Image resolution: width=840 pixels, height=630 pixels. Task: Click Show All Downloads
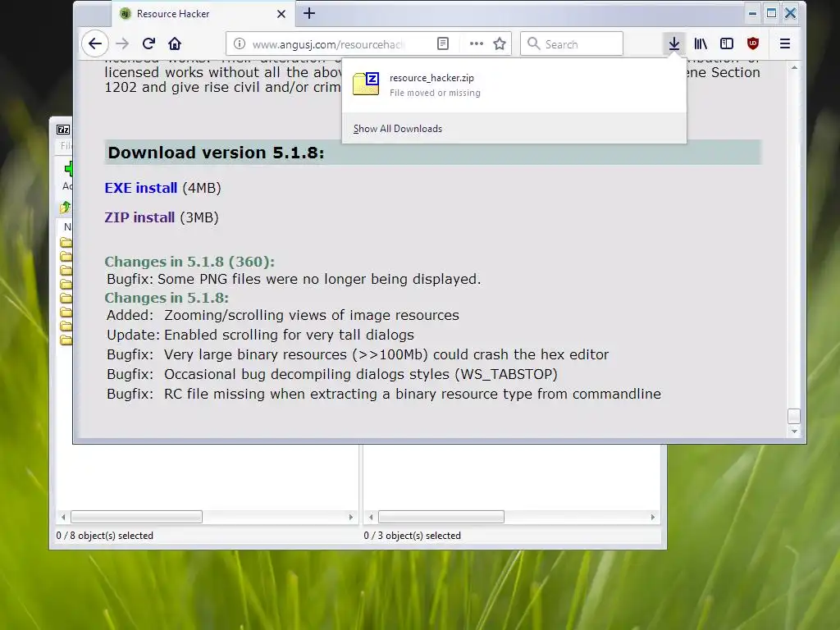tap(398, 129)
